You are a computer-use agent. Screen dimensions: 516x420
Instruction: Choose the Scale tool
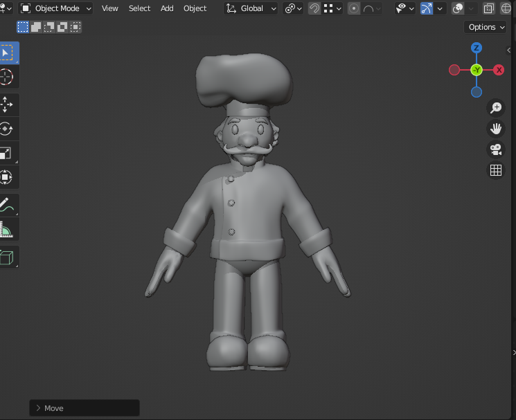click(8, 153)
